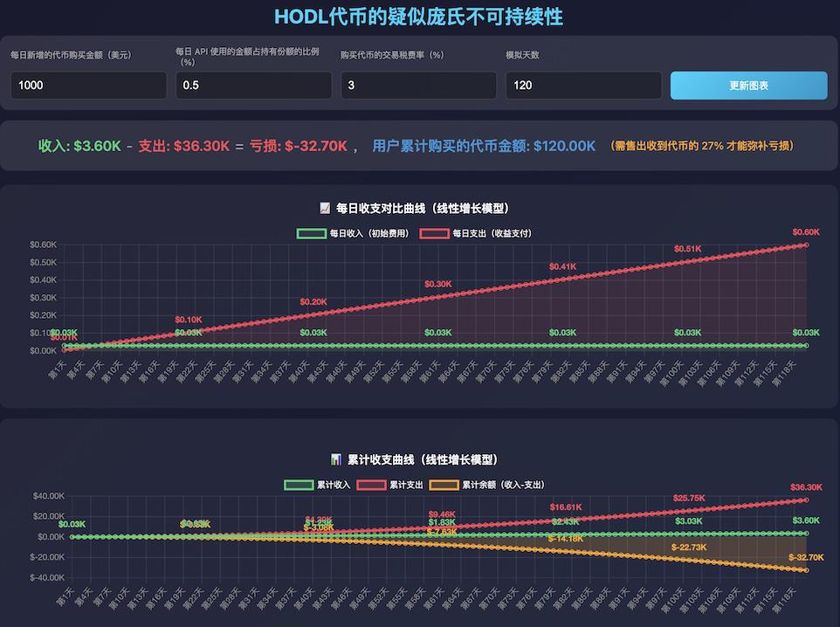Image resolution: width=840 pixels, height=627 pixels.
Task: Toggle the 每日收入（初始费用） legend series
Action: click(x=353, y=233)
